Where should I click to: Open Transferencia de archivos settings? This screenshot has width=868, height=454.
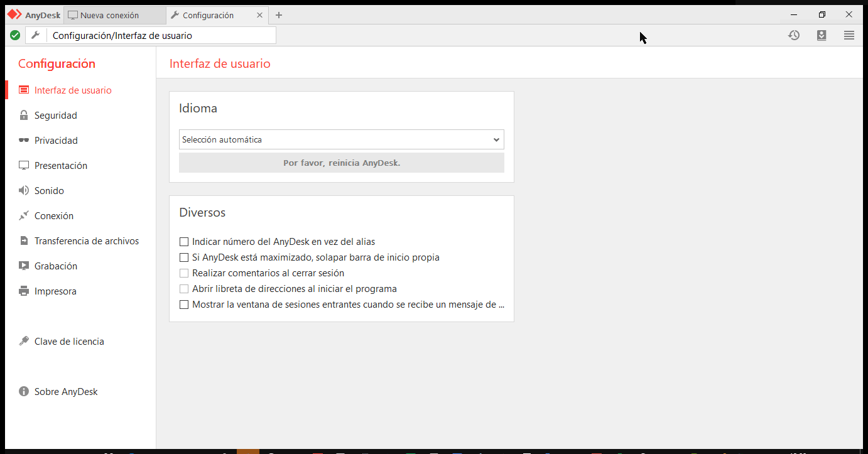point(87,241)
